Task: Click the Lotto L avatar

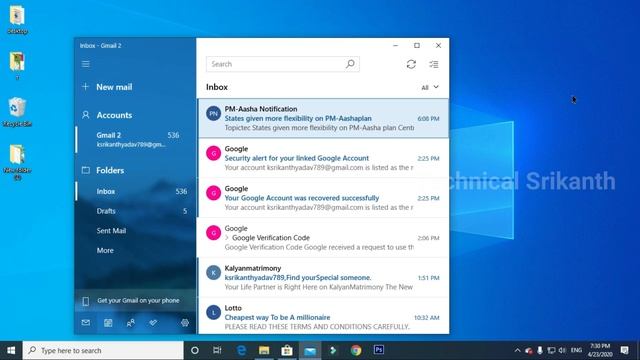Action: 213,313
